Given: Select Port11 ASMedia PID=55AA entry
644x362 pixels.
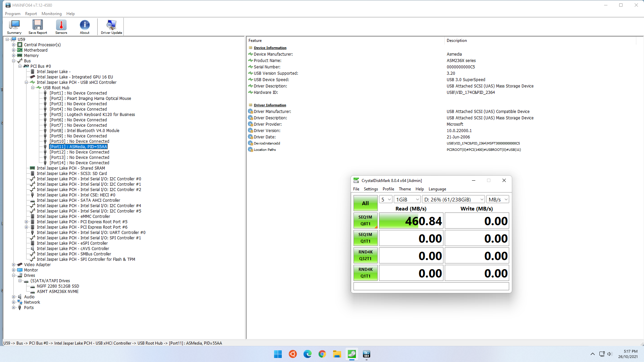Looking at the screenshot, I should coord(78,147).
